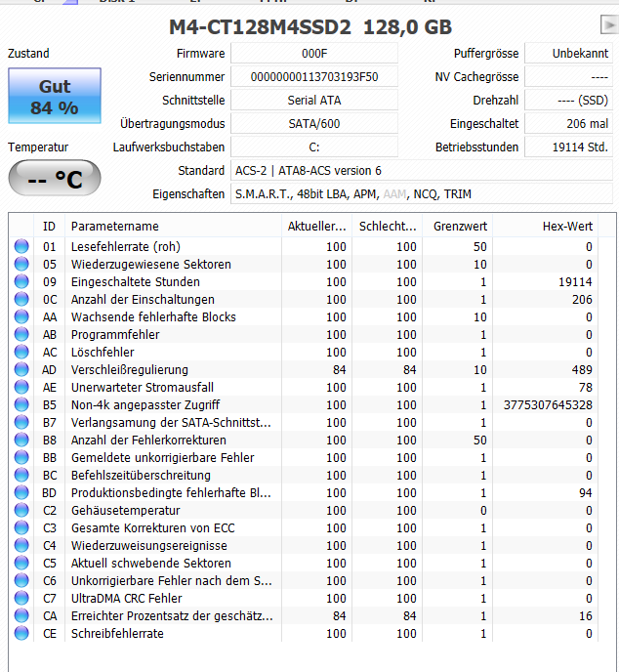
Task: Click the Hex-Wert column header
Action: (546, 226)
